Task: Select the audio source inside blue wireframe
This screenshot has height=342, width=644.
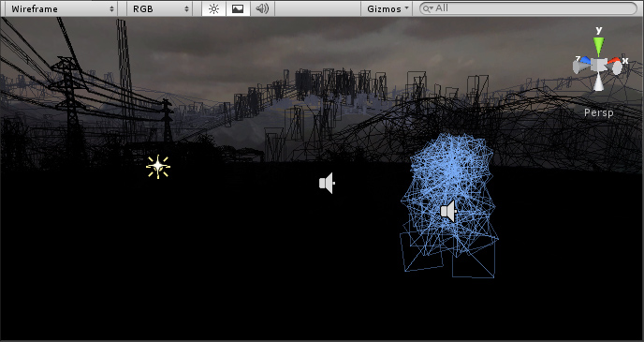Action: (448, 211)
